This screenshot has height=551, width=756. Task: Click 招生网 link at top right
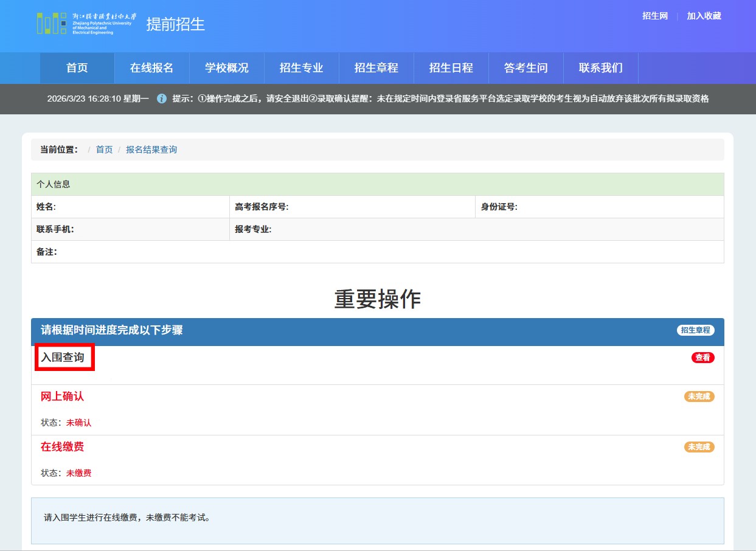(x=655, y=16)
